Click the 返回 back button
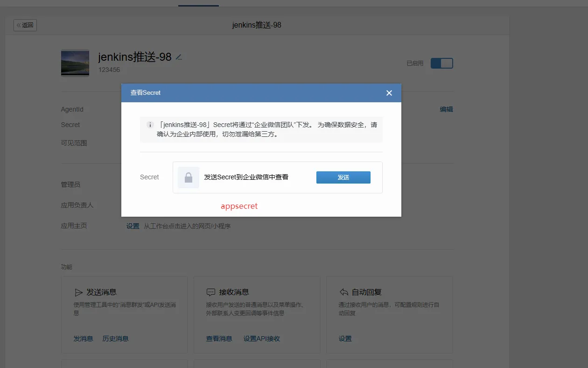The height and width of the screenshot is (368, 588). [x=25, y=25]
